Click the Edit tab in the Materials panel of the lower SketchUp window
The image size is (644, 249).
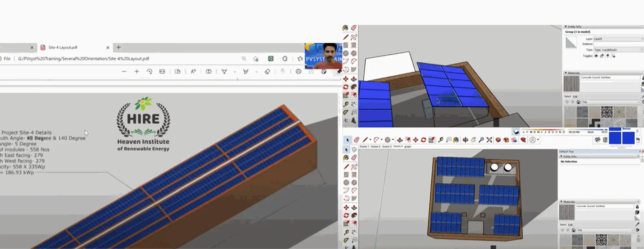[570, 224]
